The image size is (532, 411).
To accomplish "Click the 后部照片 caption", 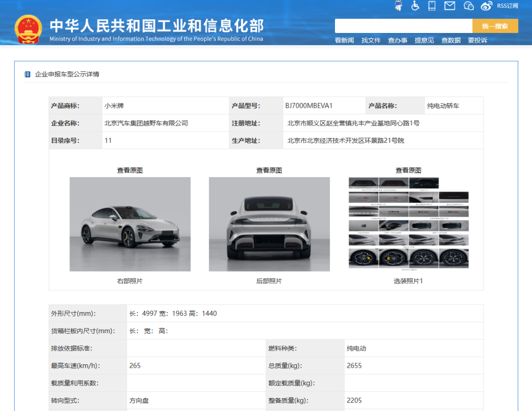I will click(269, 281).
